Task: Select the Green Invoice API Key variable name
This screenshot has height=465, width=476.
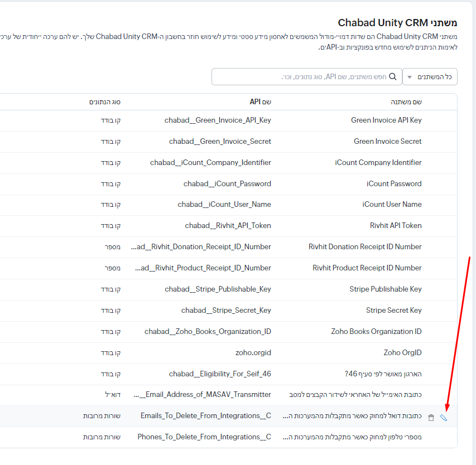Action: tap(386, 120)
